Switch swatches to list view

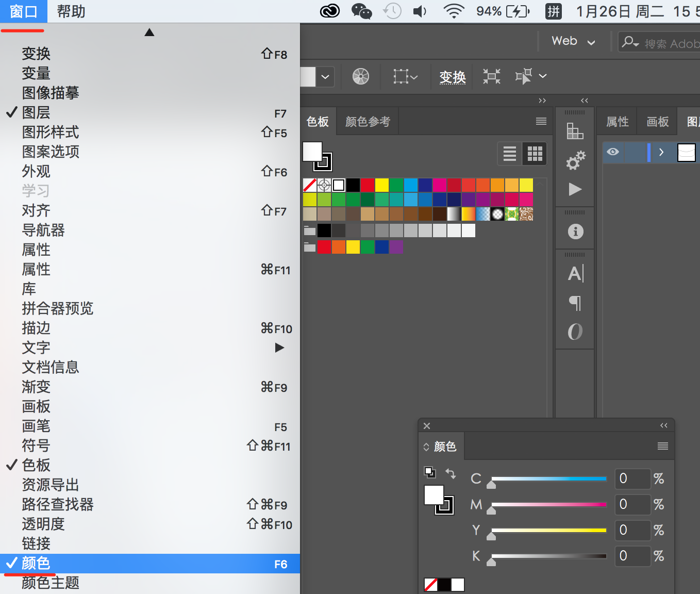[x=510, y=154]
